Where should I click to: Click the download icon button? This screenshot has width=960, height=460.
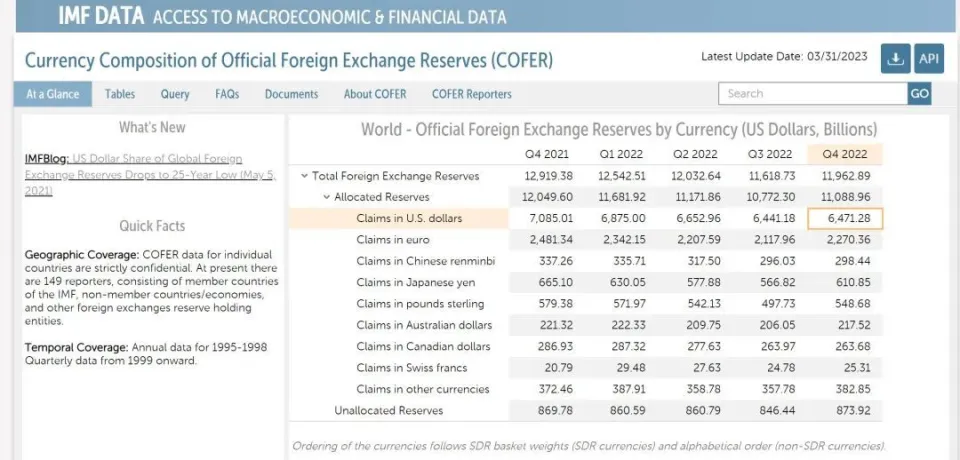[x=895, y=59]
